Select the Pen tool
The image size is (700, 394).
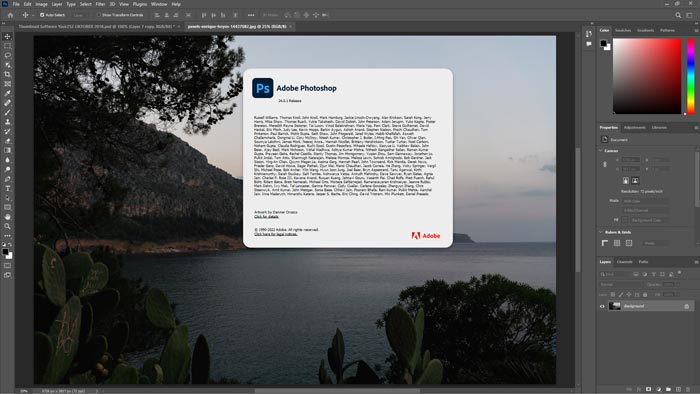8,179
